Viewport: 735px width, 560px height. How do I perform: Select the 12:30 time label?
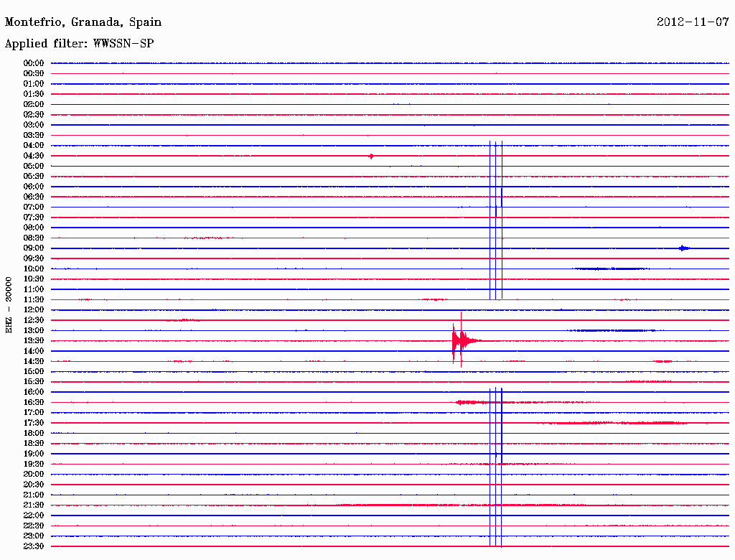(x=34, y=320)
